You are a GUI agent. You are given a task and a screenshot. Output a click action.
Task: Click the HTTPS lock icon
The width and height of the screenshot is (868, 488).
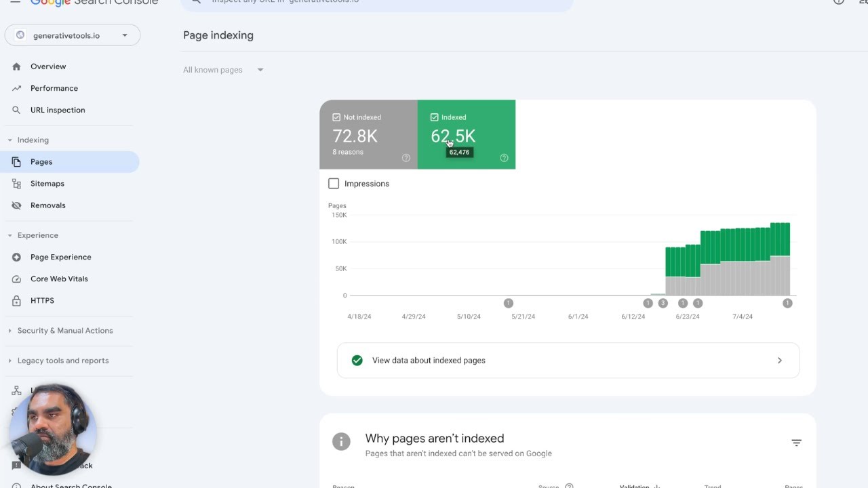pos(16,300)
